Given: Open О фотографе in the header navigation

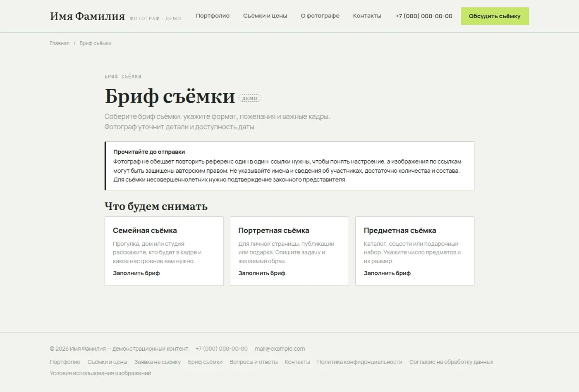Looking at the screenshot, I should tap(320, 16).
